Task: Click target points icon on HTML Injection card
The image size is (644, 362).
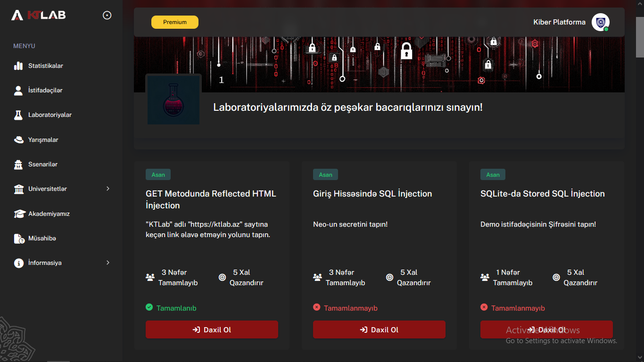Action: click(222, 278)
